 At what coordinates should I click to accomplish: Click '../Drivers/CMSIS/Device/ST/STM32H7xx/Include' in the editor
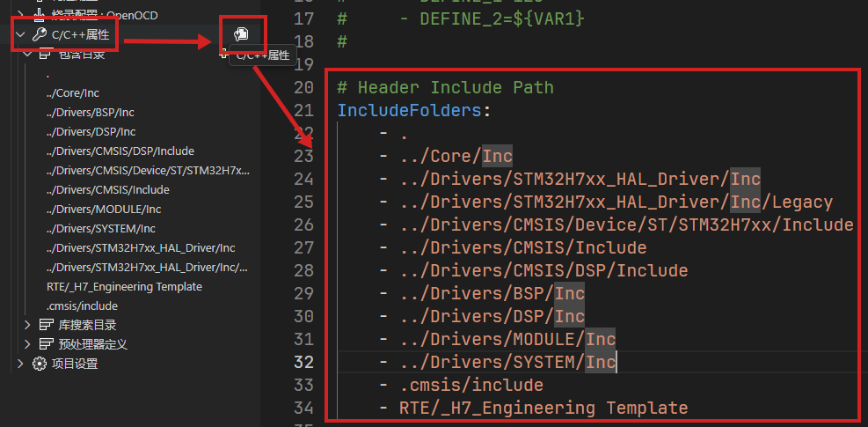pyautogui.click(x=627, y=225)
